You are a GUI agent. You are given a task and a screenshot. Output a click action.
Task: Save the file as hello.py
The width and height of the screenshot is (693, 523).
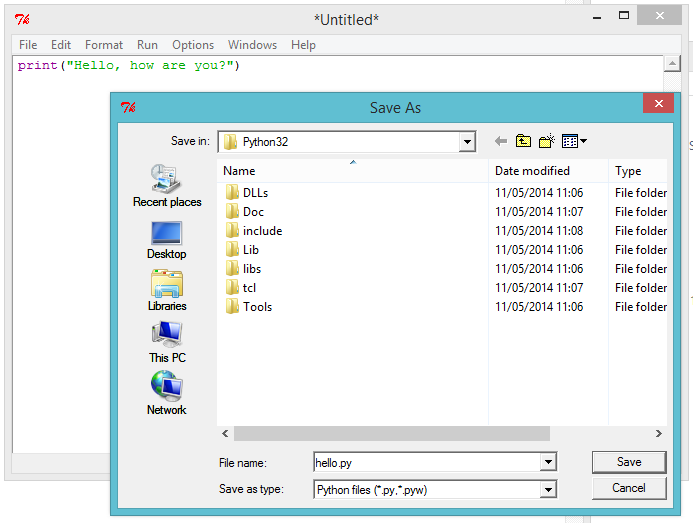629,462
